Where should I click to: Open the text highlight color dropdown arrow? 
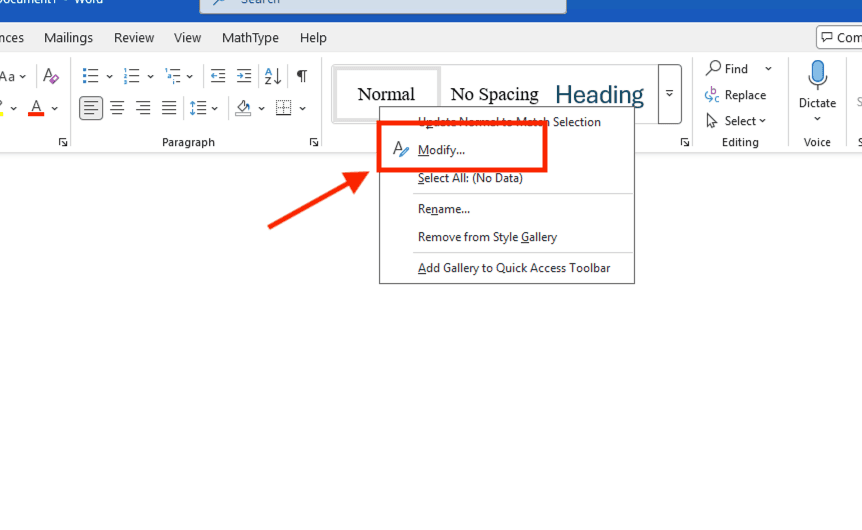[x=14, y=108]
